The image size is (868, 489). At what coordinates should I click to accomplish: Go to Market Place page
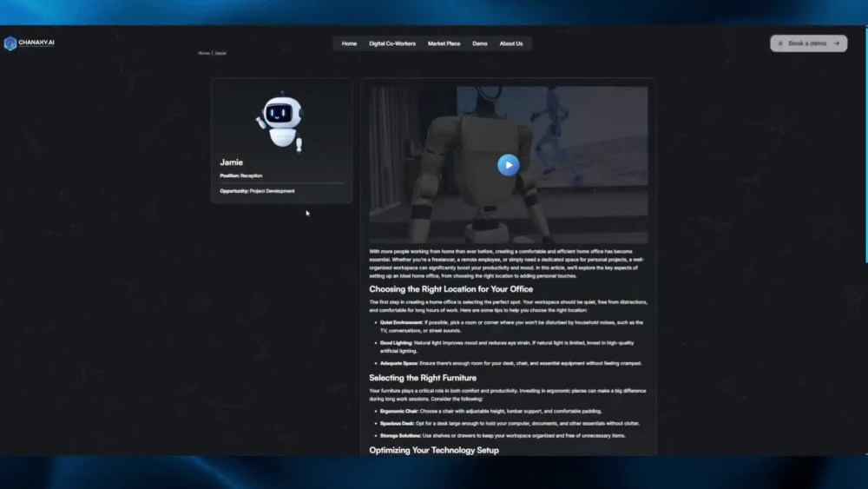[x=444, y=43]
